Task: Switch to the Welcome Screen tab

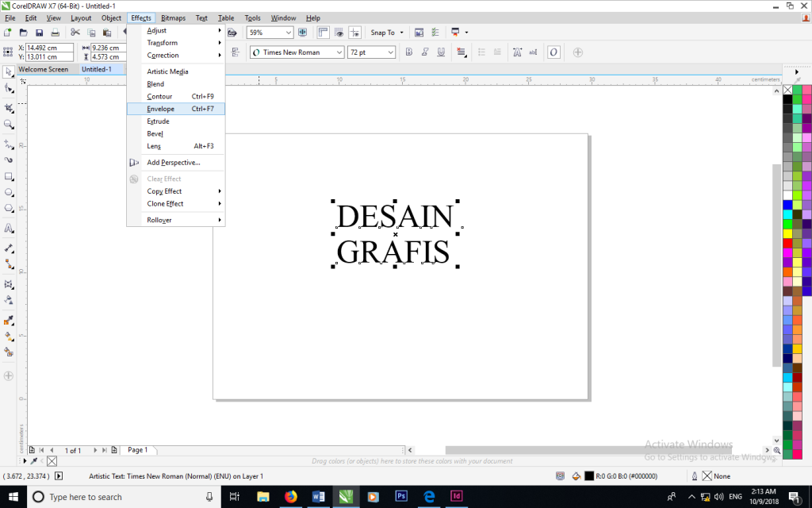Action: (x=43, y=69)
